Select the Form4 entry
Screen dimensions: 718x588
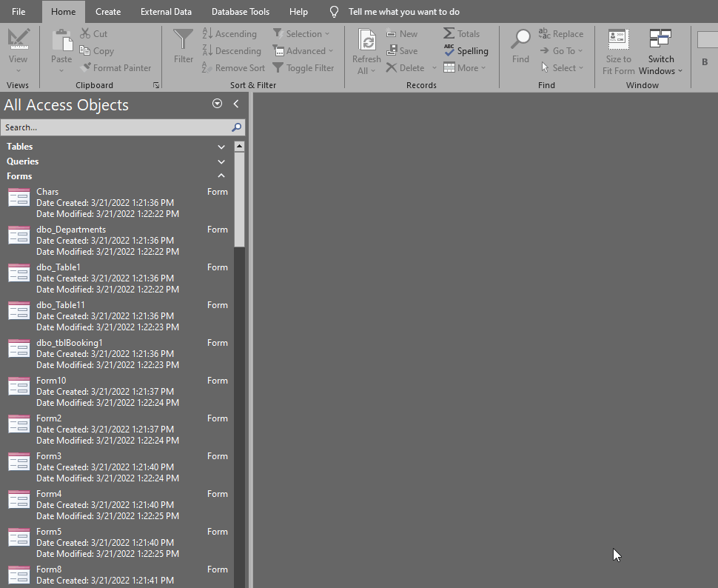point(118,504)
